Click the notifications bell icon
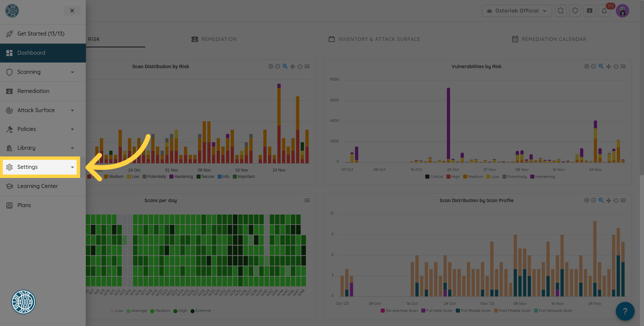The image size is (644, 326). tap(604, 11)
